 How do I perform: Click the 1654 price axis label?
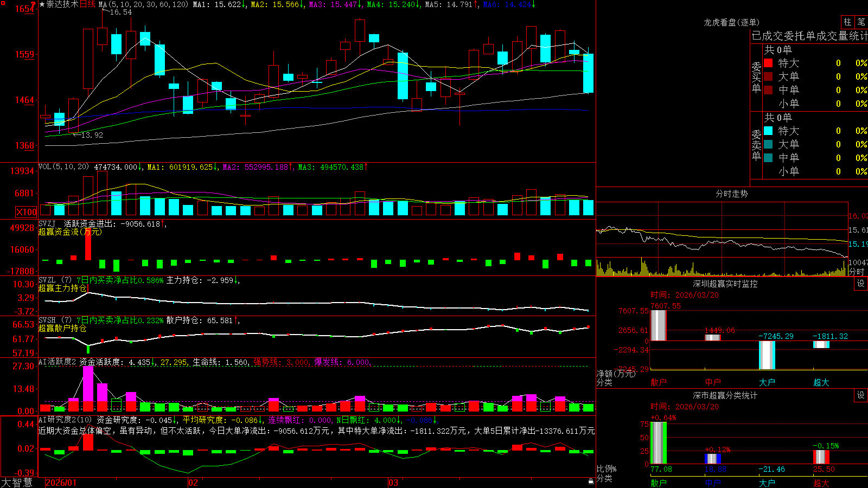(x=24, y=9)
